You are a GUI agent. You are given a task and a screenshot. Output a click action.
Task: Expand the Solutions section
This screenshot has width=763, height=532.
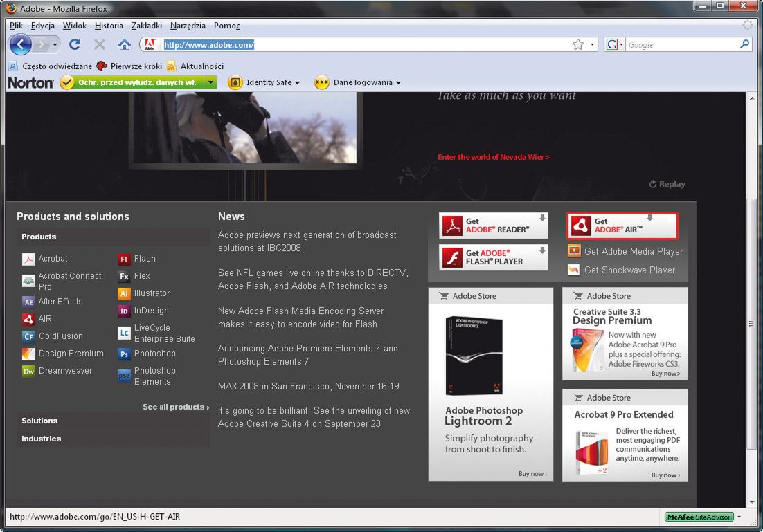(x=113, y=421)
